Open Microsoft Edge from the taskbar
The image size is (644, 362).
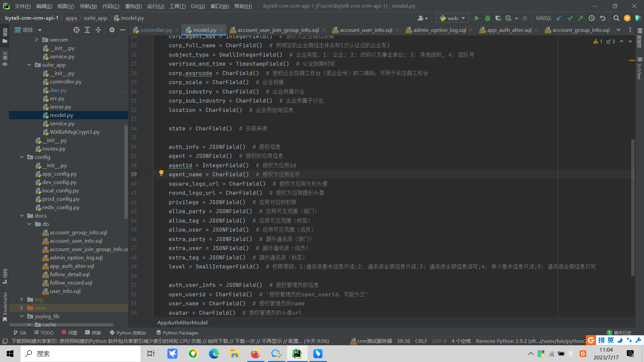pos(214,354)
